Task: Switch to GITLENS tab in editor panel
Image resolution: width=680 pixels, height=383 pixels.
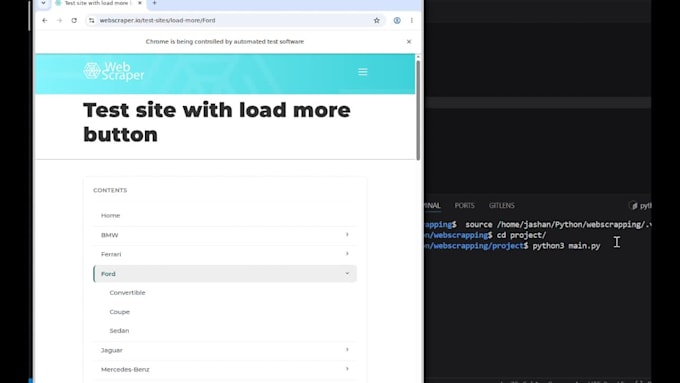Action: (x=502, y=206)
